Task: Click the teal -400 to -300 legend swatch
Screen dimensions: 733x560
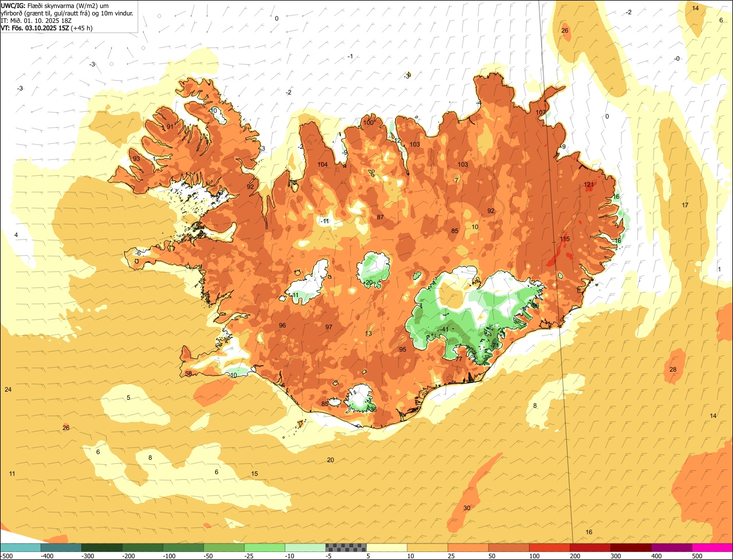Action: 61,548
